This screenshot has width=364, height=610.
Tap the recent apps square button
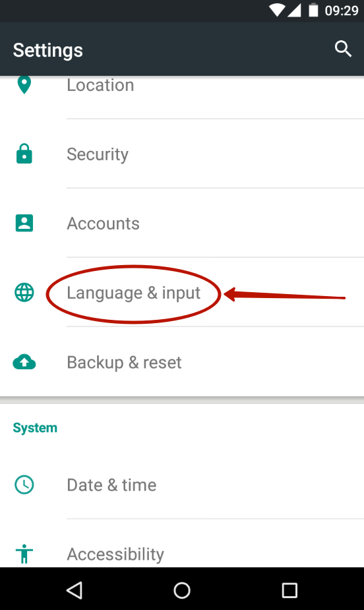(289, 590)
